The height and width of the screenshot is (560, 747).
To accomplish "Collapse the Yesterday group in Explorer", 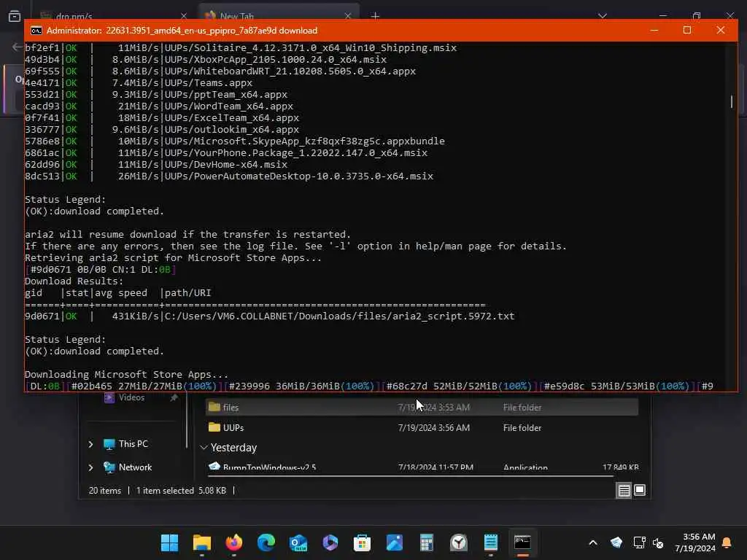I will [x=204, y=448].
